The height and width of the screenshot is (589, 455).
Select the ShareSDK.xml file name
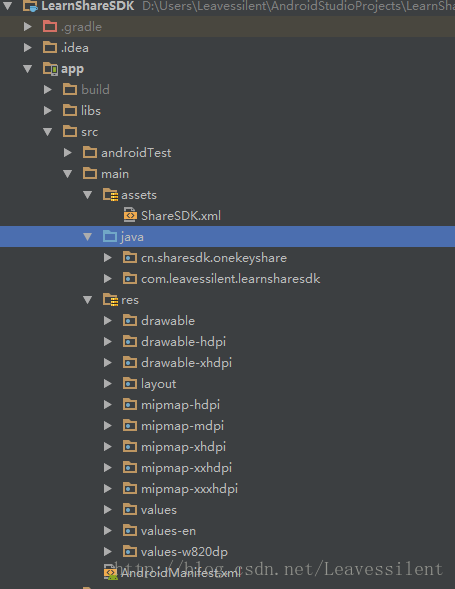tap(181, 216)
